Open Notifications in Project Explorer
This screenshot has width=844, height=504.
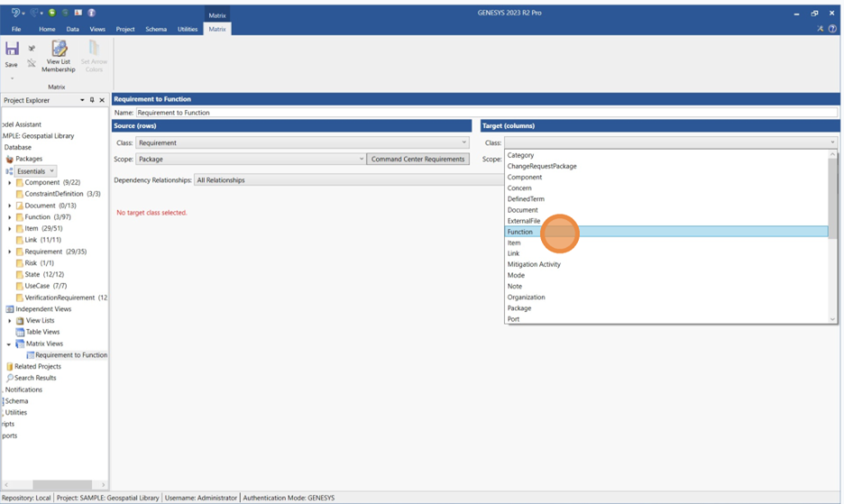pyautogui.click(x=23, y=389)
